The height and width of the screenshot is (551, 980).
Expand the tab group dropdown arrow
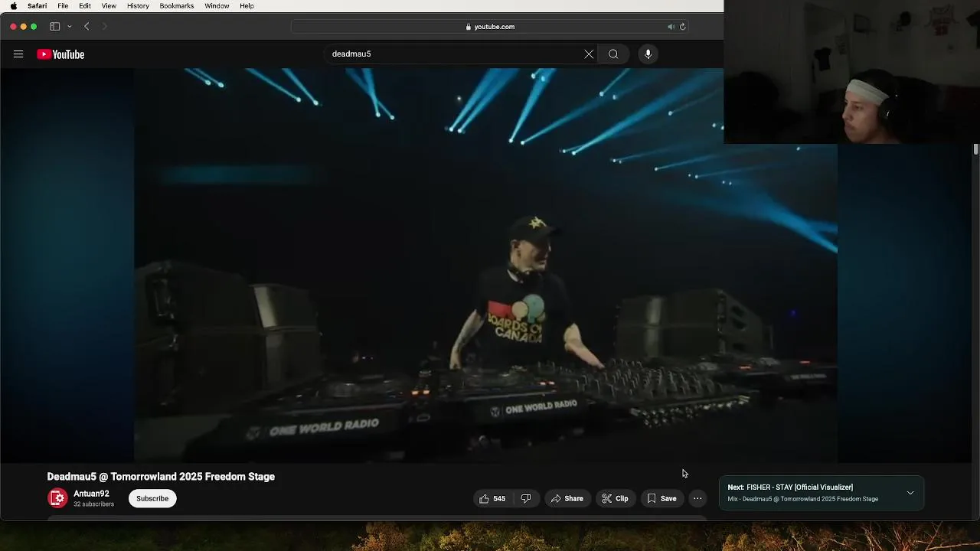(69, 26)
